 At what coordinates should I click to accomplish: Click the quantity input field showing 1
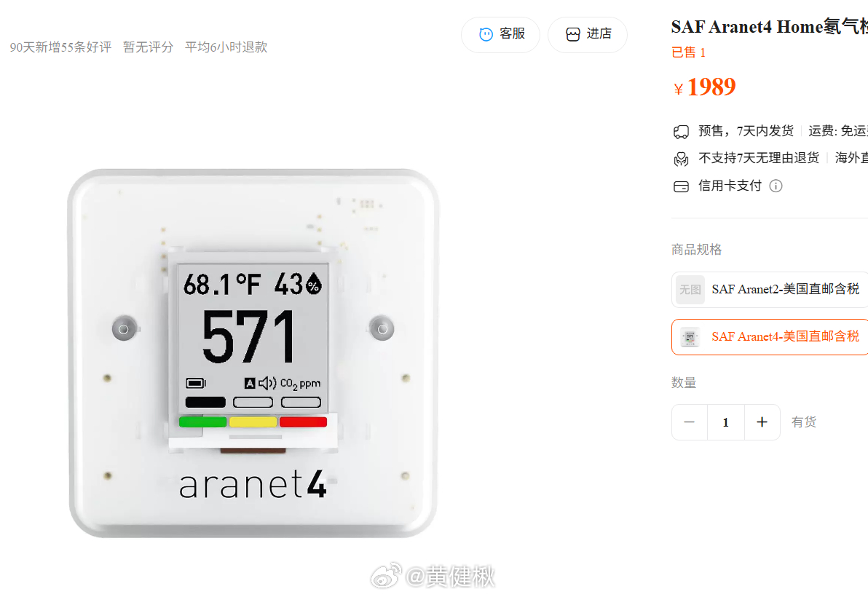pos(726,422)
